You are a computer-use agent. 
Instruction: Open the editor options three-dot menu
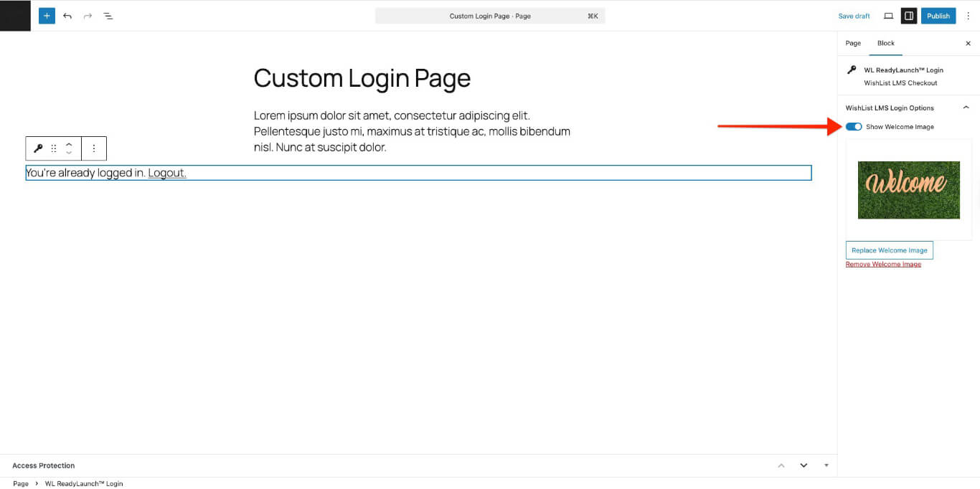coord(969,15)
